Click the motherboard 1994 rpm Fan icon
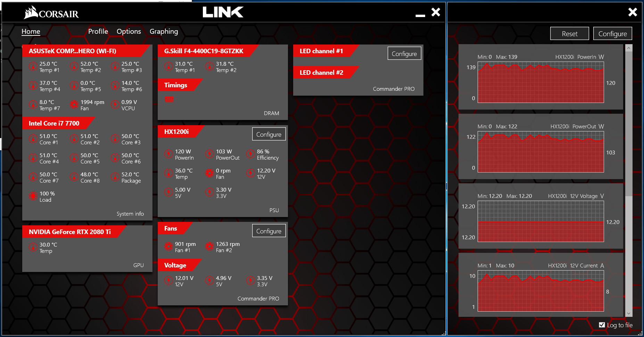This screenshot has height=337, width=644. [x=74, y=104]
